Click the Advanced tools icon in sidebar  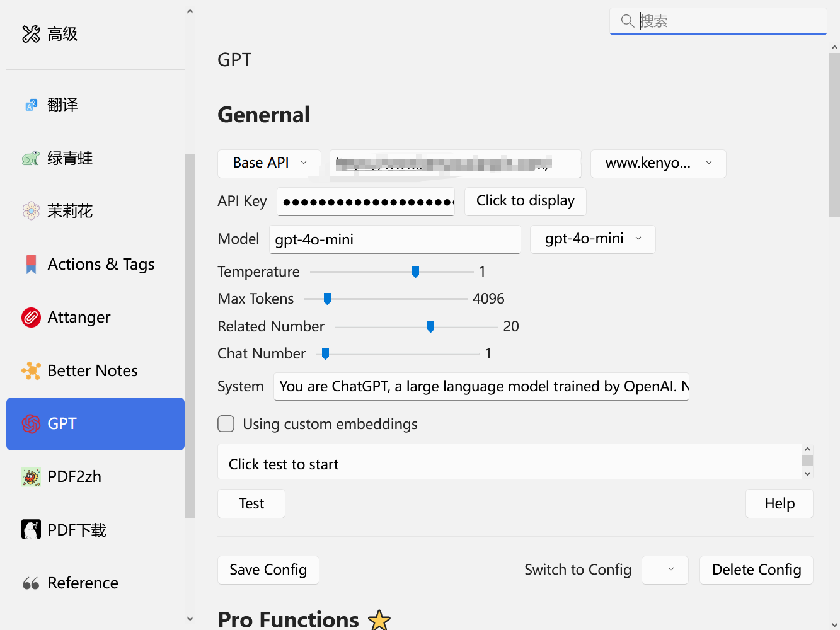31,34
